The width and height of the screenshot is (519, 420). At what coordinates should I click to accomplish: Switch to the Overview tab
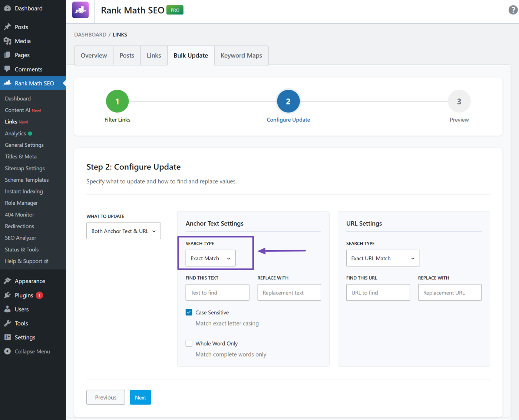click(94, 56)
